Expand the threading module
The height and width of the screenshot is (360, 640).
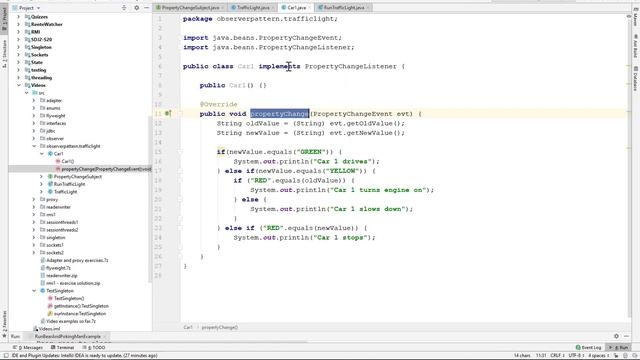tap(18, 78)
